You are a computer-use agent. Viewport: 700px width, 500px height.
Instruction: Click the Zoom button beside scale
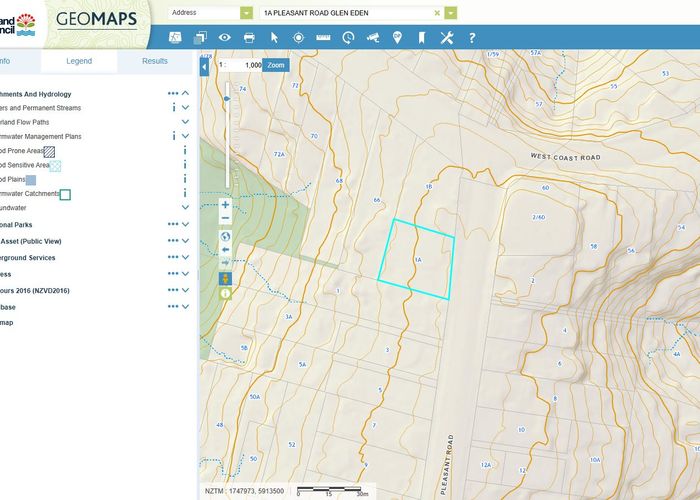coord(275,65)
